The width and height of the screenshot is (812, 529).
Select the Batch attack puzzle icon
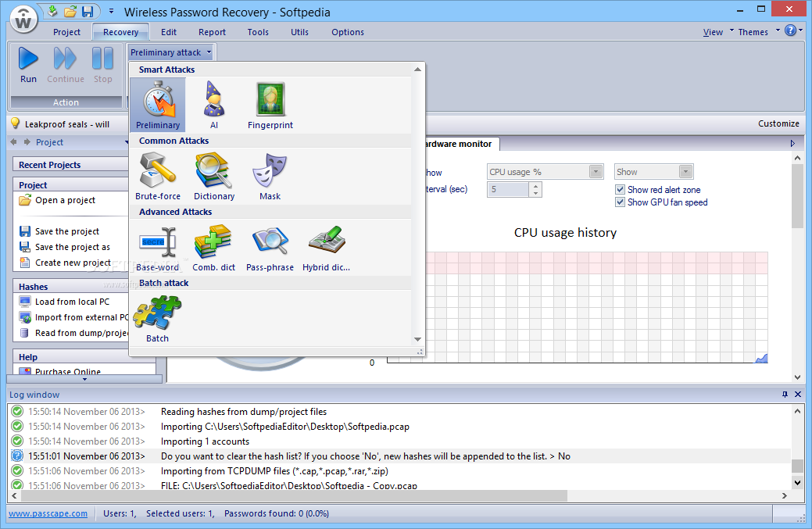coord(157,318)
